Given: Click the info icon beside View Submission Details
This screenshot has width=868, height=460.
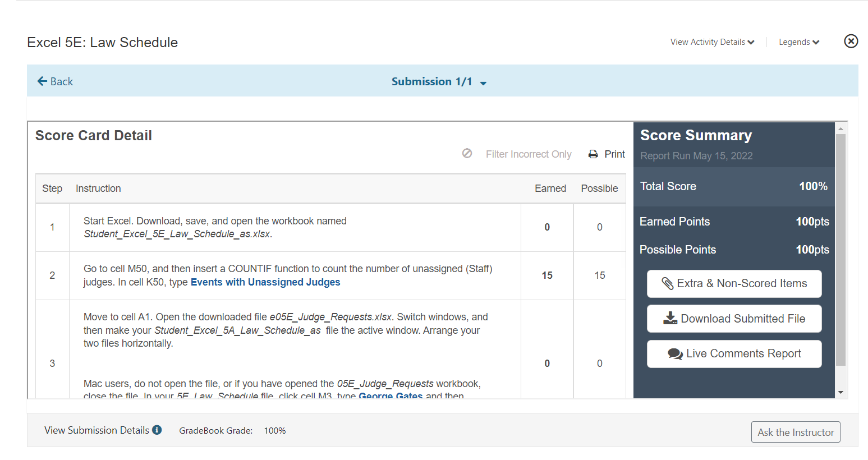Looking at the screenshot, I should [x=157, y=430].
